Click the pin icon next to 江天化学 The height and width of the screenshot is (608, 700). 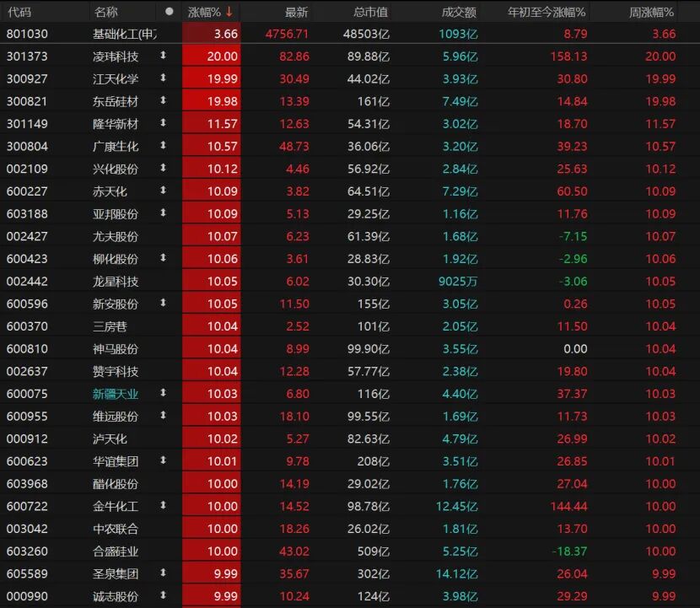point(163,78)
